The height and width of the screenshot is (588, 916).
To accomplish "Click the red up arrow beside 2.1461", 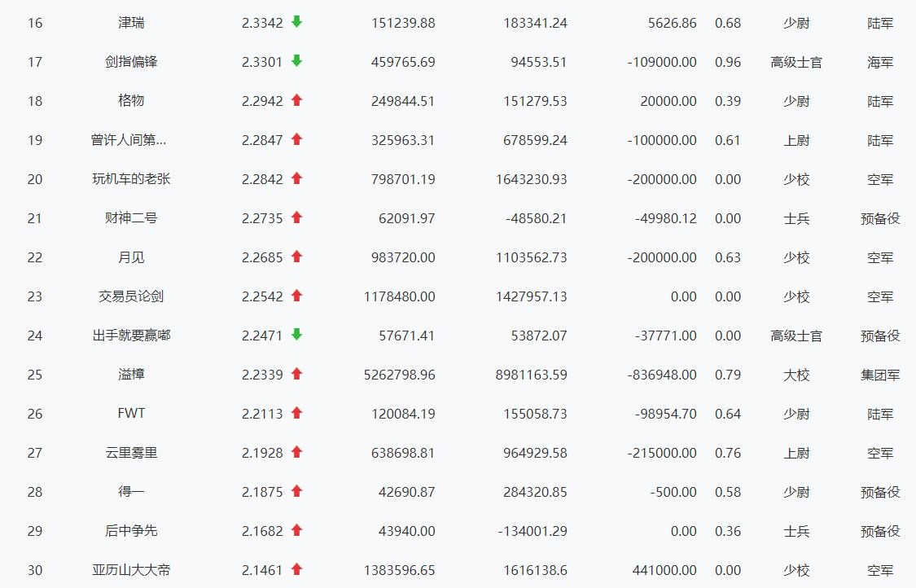I will pos(297,569).
